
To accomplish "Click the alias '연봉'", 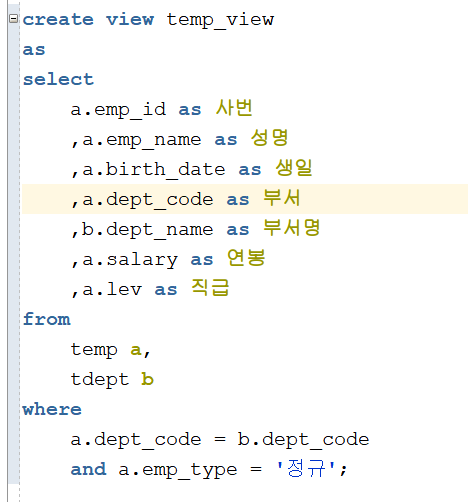I will (246, 258).
